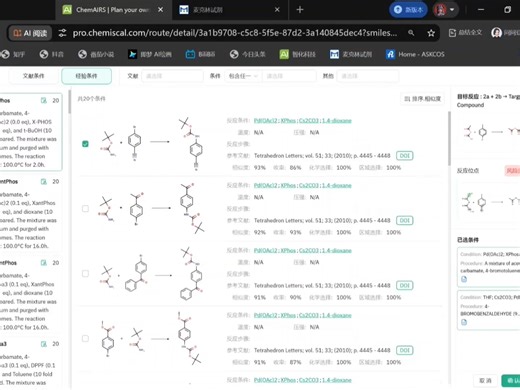Click the edit icon on the third left condition card
This screenshot has height=390, width=520.
pyautogui.click(x=44, y=263)
